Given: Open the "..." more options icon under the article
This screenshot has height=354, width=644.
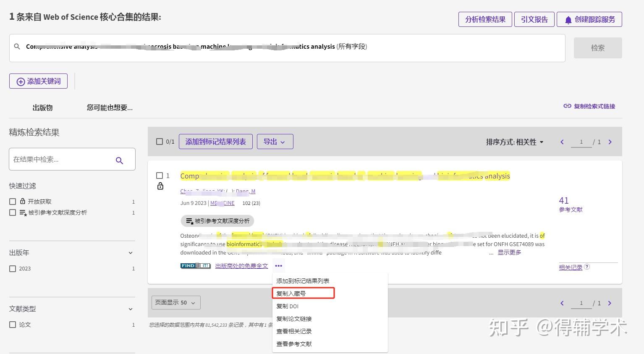Looking at the screenshot, I should tap(279, 265).
